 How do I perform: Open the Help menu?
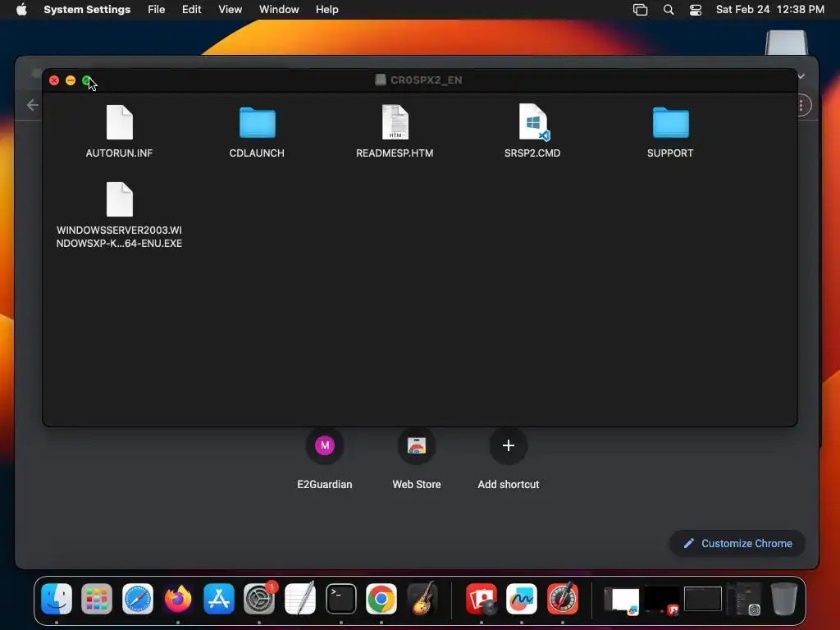point(326,9)
